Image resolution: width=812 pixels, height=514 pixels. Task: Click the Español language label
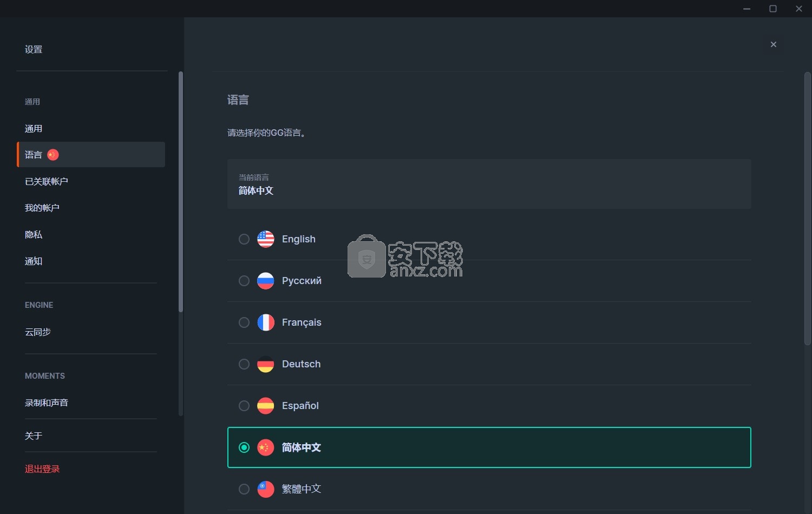pos(300,406)
